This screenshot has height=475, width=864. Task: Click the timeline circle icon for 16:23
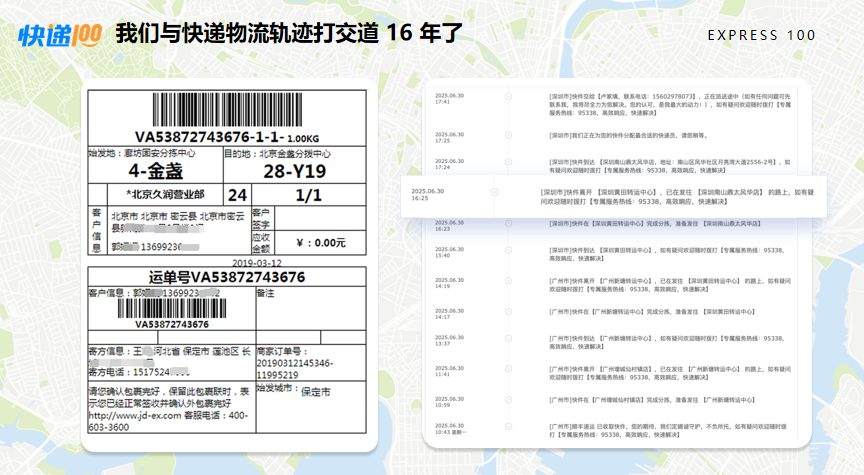pos(509,223)
